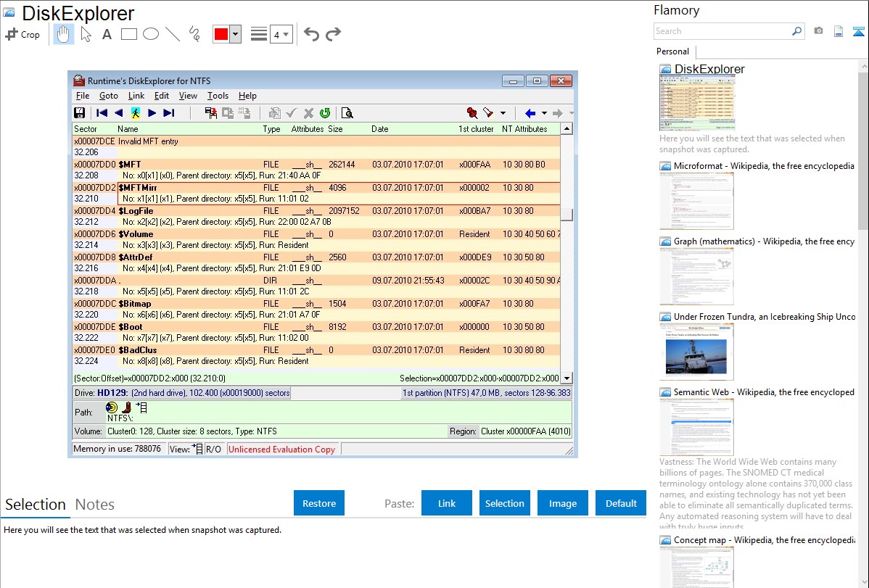Select the Crop tool

click(22, 34)
